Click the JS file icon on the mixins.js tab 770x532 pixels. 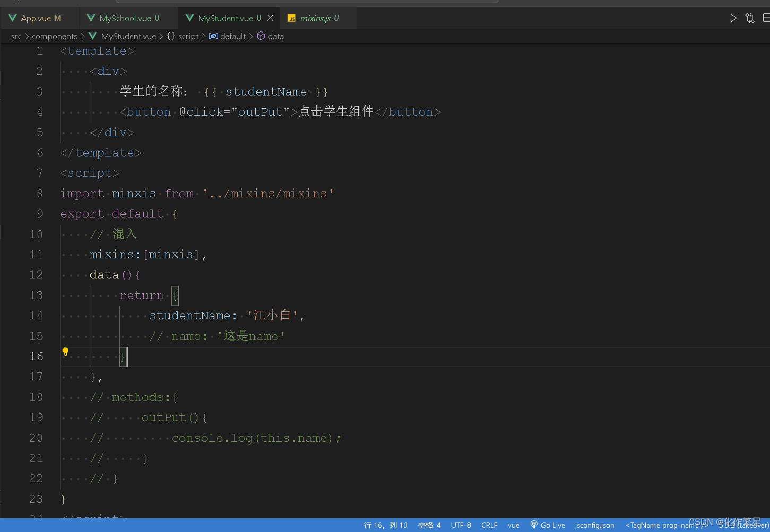coord(291,18)
